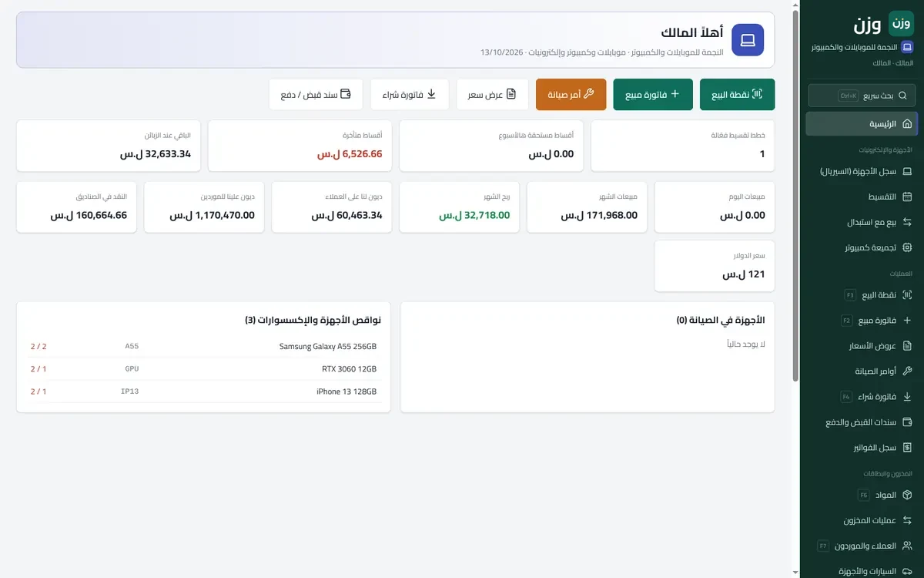
Task: Click the IP13 code in shortages list
Action: pos(130,391)
